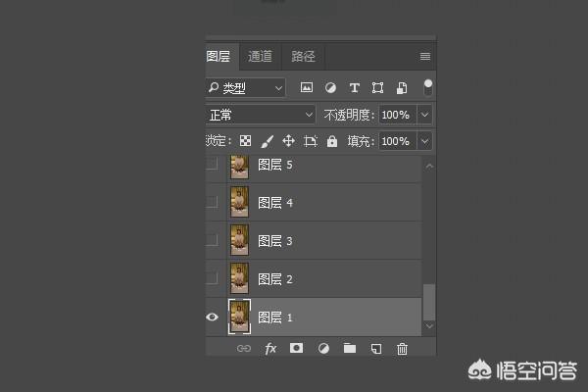This screenshot has width=588, height=392.
Task: Hide 图层 1 with eye icon
Action: (212, 317)
